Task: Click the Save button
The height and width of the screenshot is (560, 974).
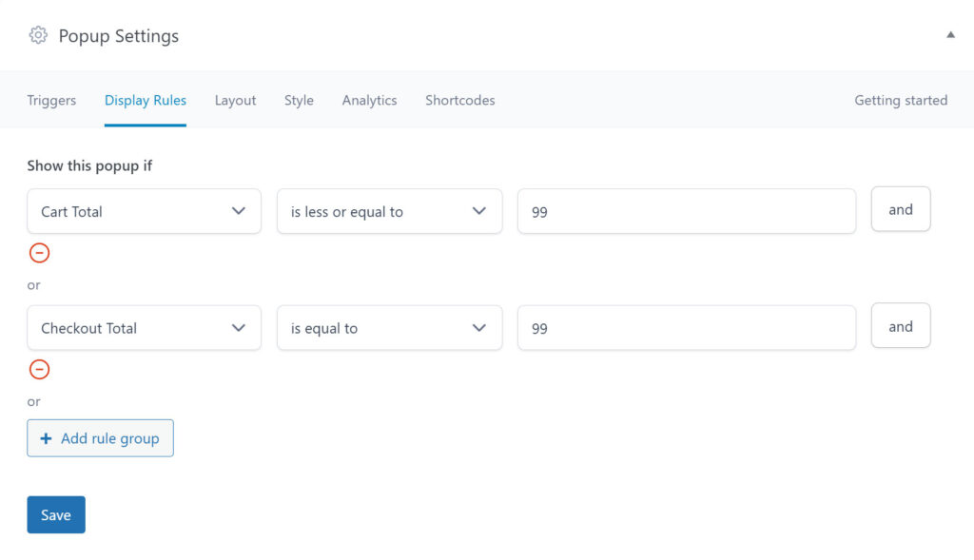Action: [55, 514]
